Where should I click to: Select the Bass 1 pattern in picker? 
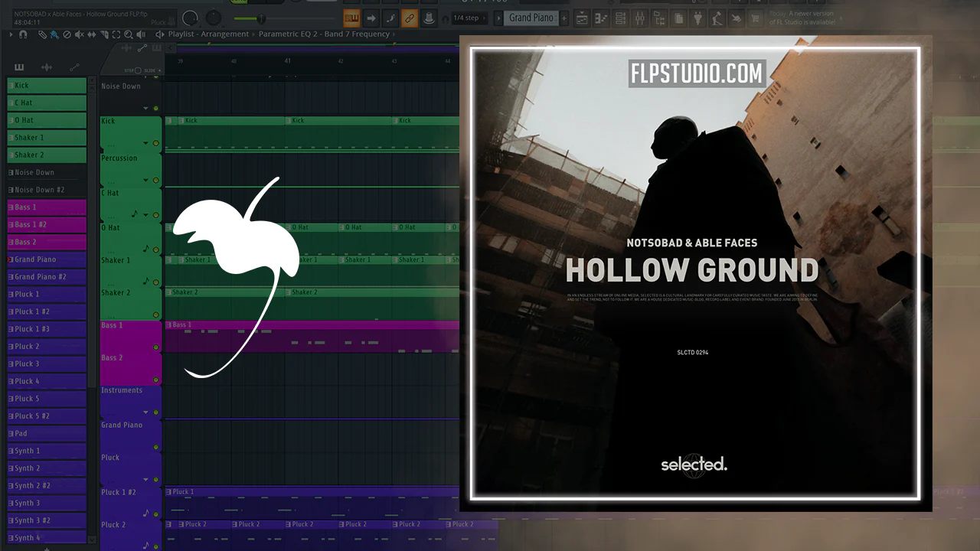(47, 207)
